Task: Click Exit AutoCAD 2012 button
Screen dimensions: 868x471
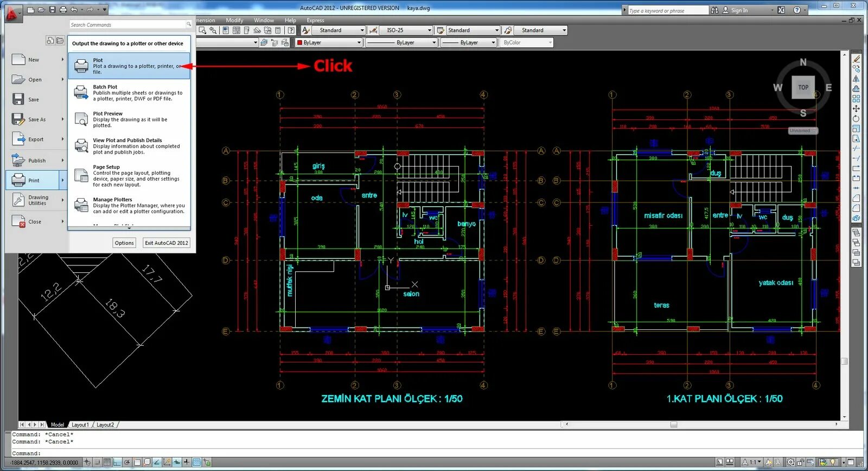Action: coord(167,243)
